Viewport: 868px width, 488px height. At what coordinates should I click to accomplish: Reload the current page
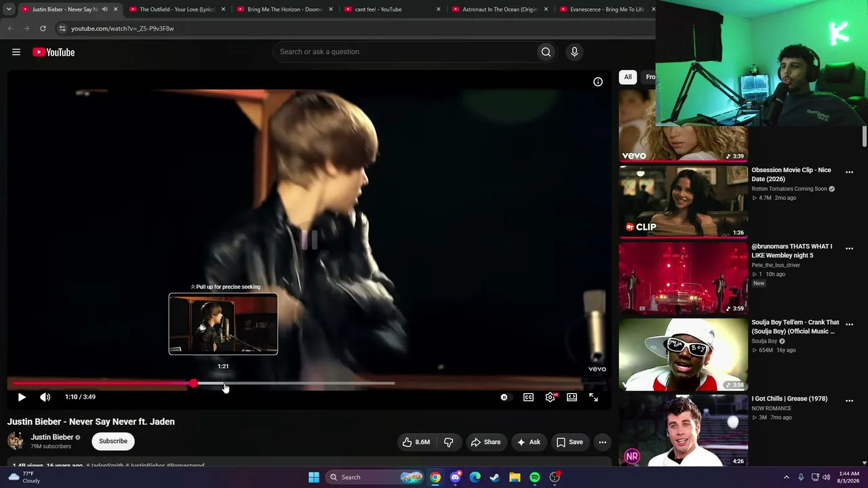pyautogui.click(x=43, y=28)
